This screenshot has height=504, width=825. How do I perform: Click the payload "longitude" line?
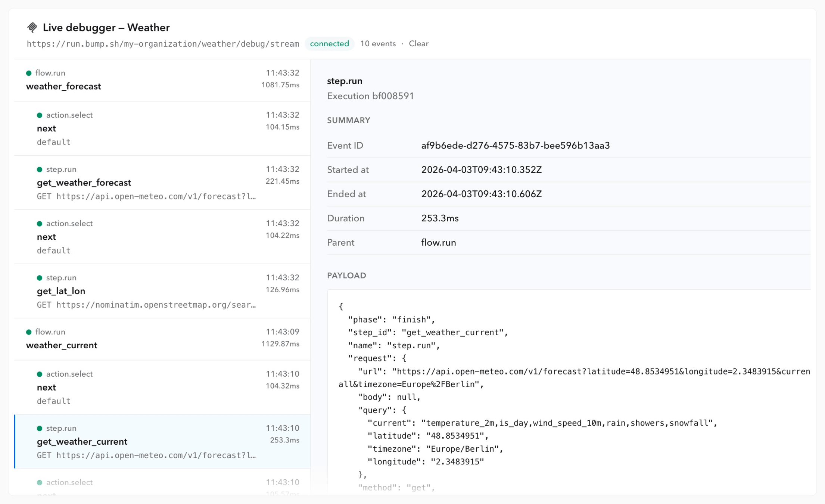[426, 462]
